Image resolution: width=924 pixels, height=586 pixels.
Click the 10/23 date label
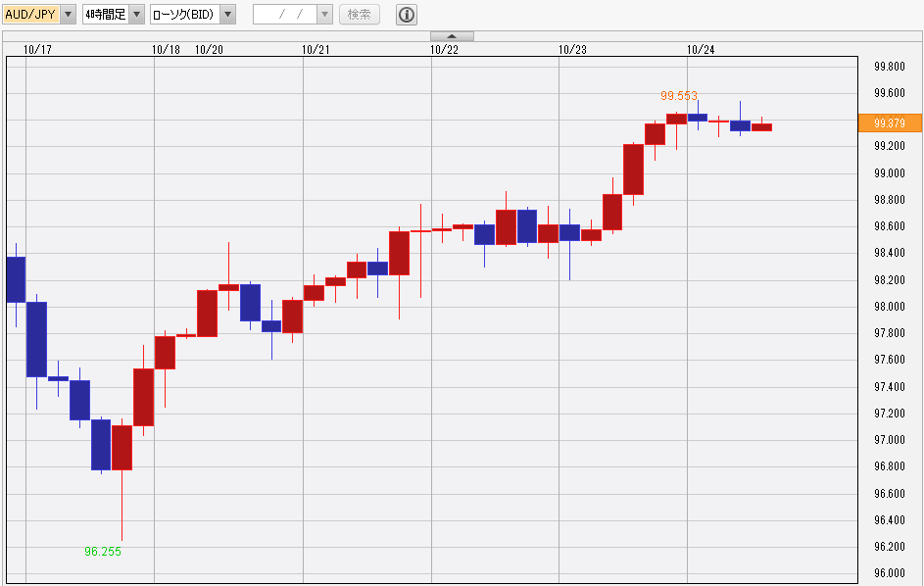[573, 50]
